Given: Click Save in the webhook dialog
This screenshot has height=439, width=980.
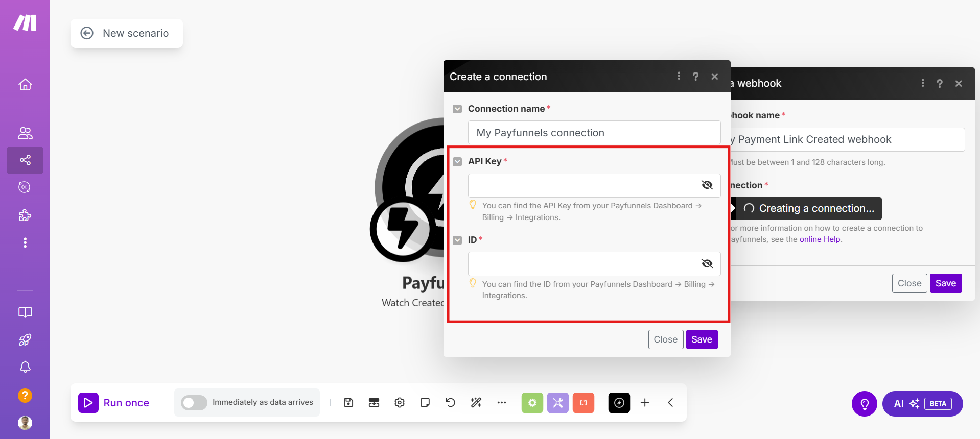Looking at the screenshot, I should pyautogui.click(x=946, y=283).
